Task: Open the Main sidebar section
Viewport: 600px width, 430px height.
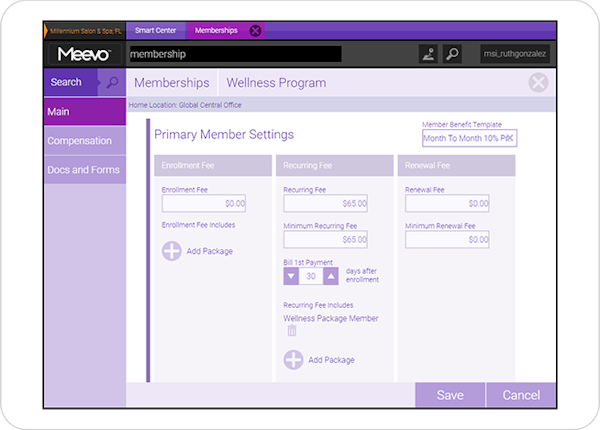Action: 85,112
